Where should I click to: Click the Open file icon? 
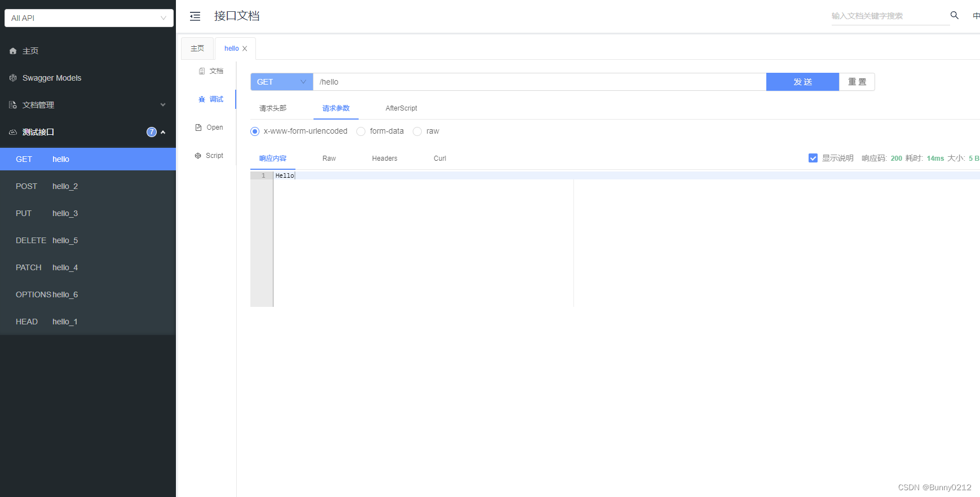tap(198, 127)
